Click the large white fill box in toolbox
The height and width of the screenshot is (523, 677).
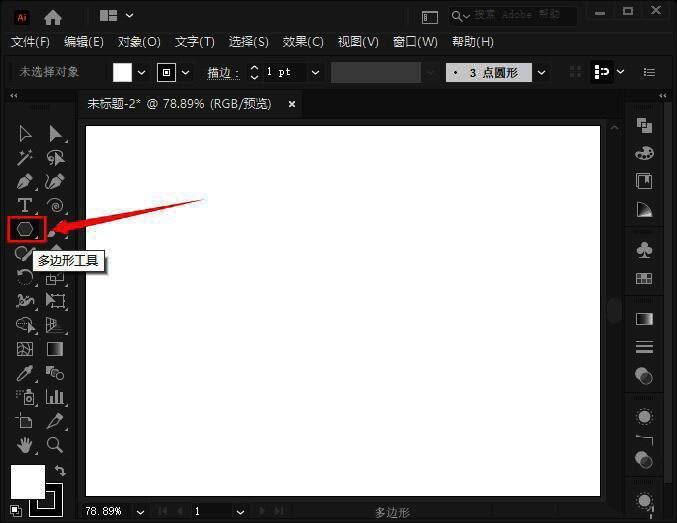point(28,482)
